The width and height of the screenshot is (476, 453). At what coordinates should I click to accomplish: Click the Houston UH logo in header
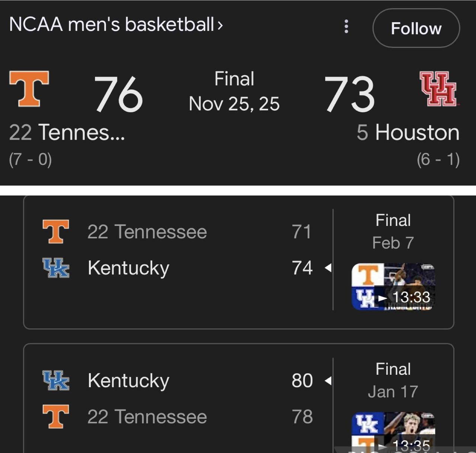coord(438,89)
